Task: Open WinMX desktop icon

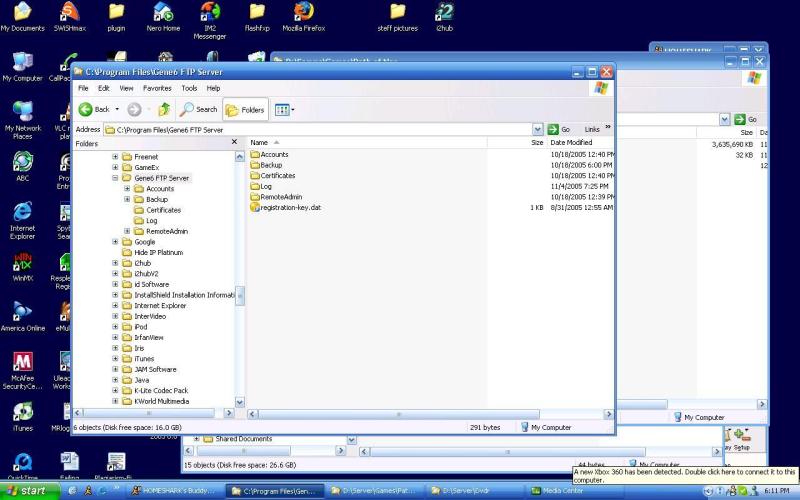Action: [x=22, y=266]
